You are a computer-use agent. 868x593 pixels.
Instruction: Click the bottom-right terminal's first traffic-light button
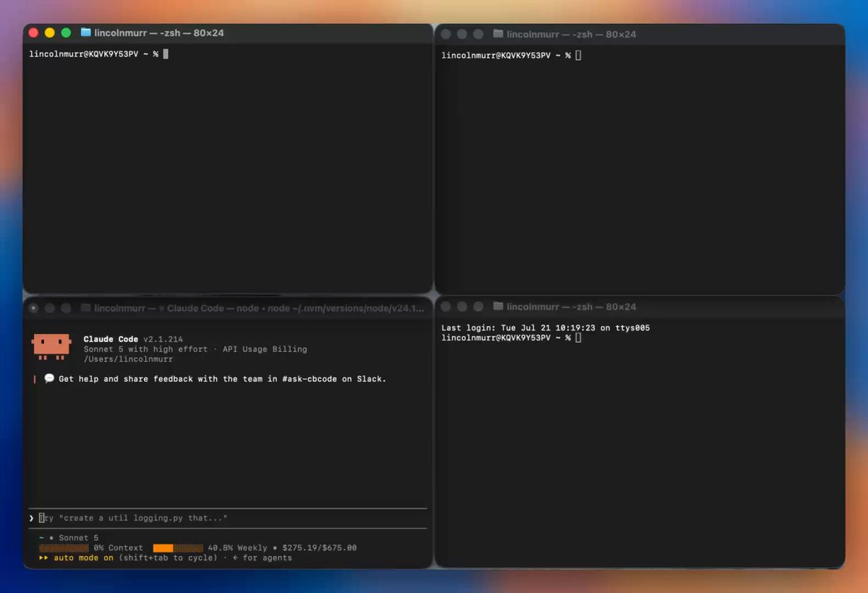tap(446, 307)
